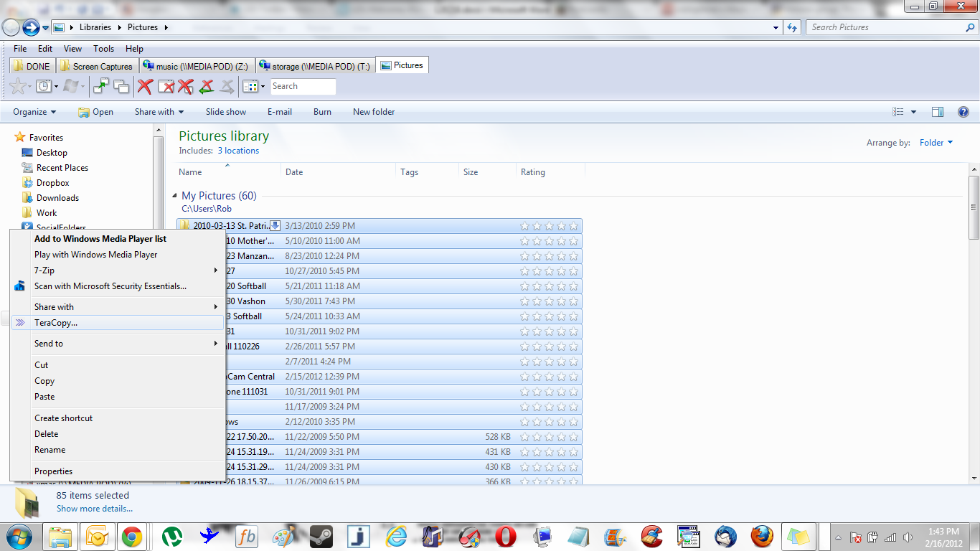
Task: Open the Arrange by Folder dropdown
Action: click(x=936, y=143)
